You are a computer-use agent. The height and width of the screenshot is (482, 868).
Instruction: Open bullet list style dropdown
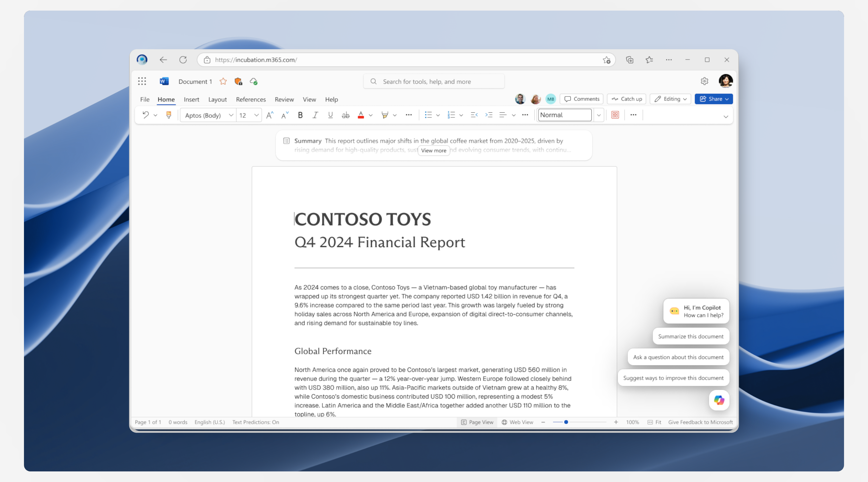[x=438, y=115]
